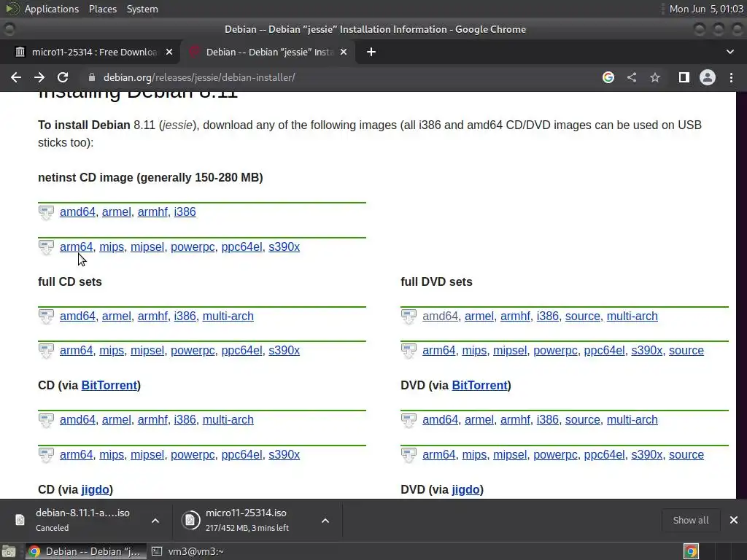Open the Chrome three-dot menu
Image resolution: width=747 pixels, height=560 pixels.
coord(731,77)
